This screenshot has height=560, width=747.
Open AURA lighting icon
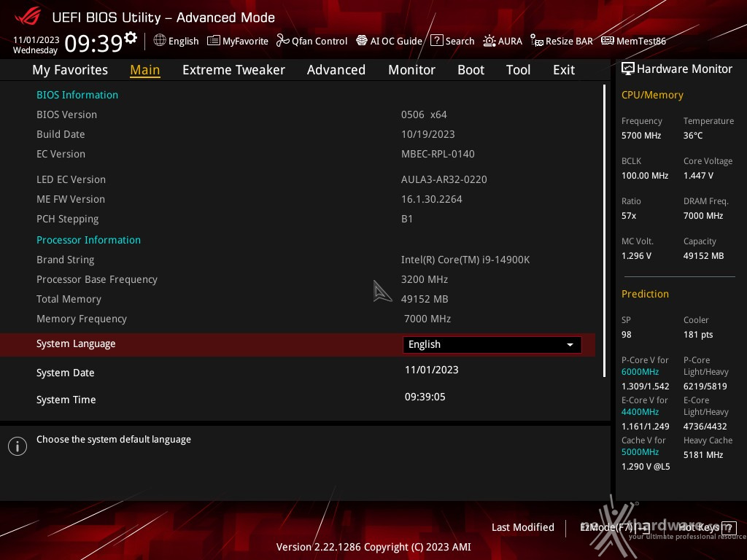pyautogui.click(x=489, y=41)
